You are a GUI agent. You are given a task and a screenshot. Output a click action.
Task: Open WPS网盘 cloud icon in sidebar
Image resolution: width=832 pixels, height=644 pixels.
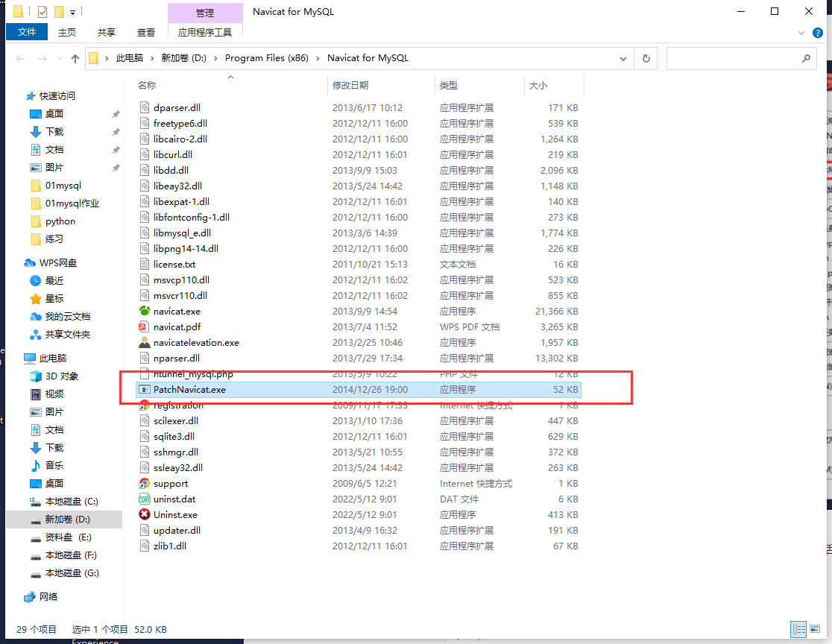pyautogui.click(x=31, y=262)
